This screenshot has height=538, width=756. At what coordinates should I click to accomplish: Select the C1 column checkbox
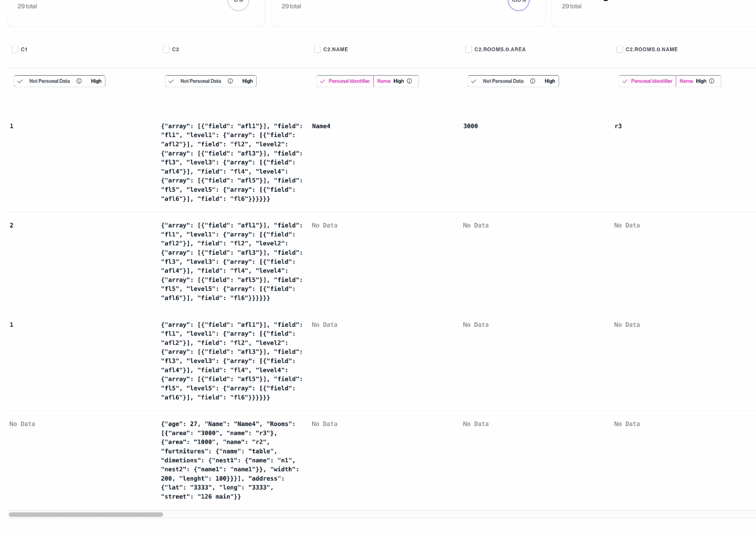click(15, 49)
